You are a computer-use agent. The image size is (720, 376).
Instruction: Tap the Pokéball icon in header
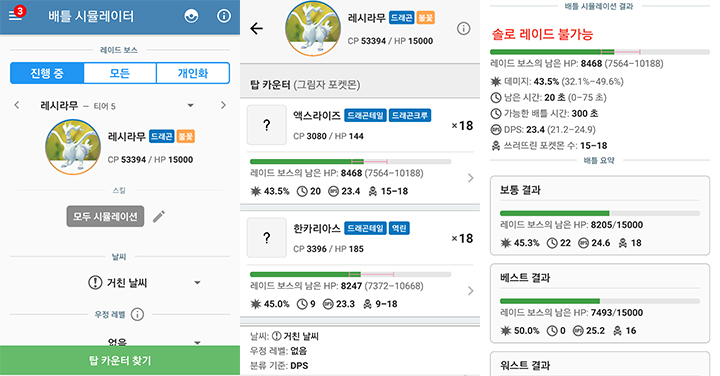coord(191,17)
